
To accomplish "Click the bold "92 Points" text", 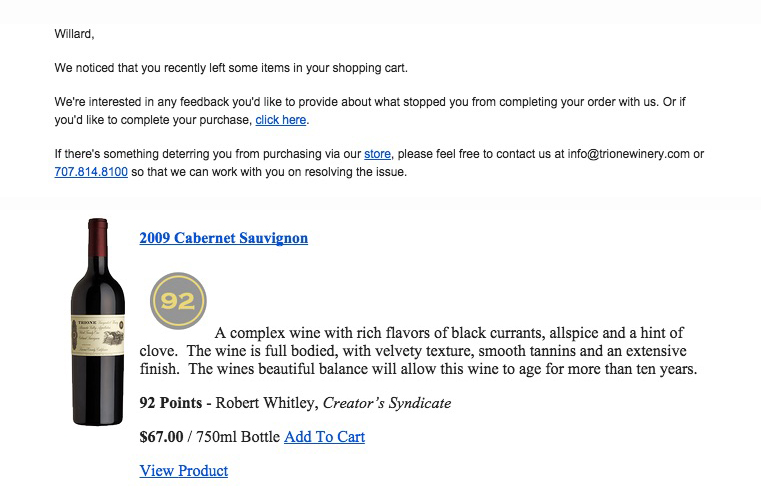I will 170,403.
